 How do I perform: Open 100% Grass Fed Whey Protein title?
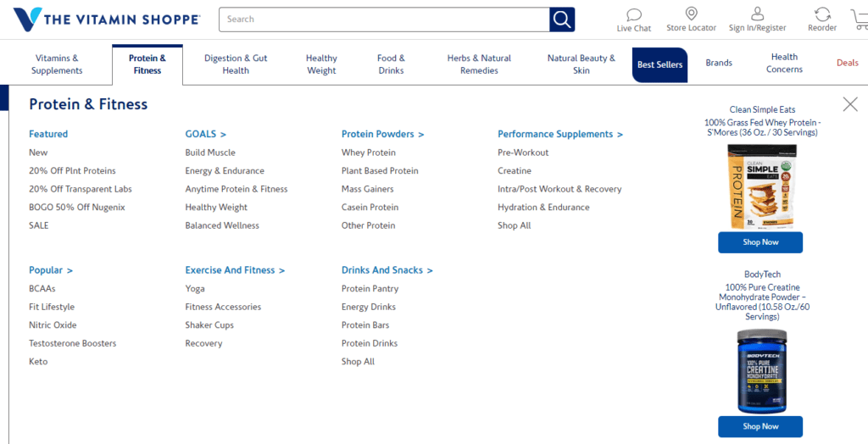pyautogui.click(x=762, y=128)
